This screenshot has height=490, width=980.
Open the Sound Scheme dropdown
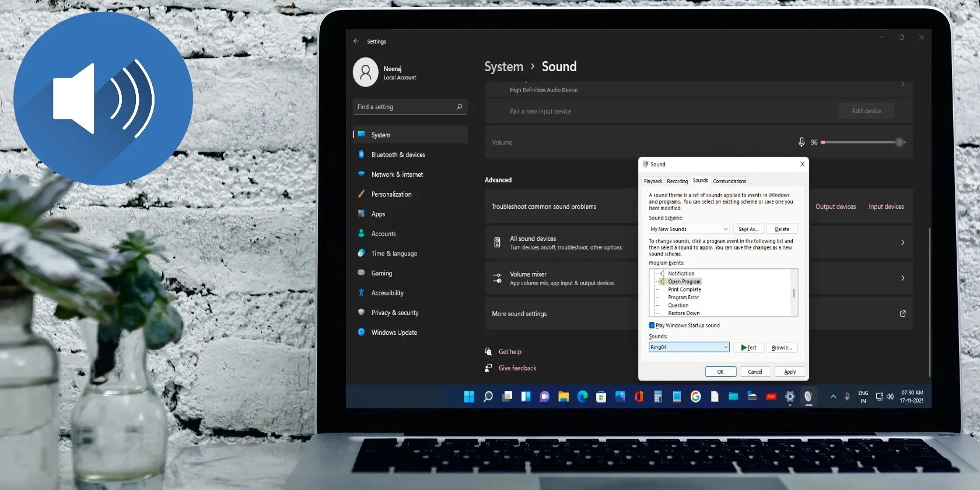tap(689, 229)
